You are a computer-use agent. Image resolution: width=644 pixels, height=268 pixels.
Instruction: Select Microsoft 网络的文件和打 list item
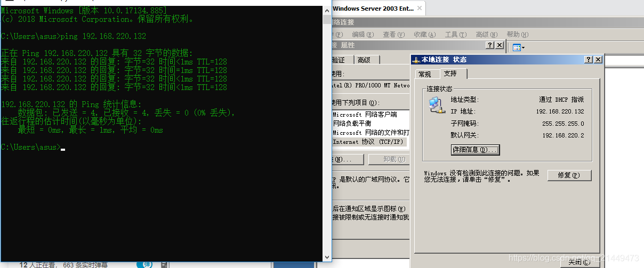click(371, 133)
